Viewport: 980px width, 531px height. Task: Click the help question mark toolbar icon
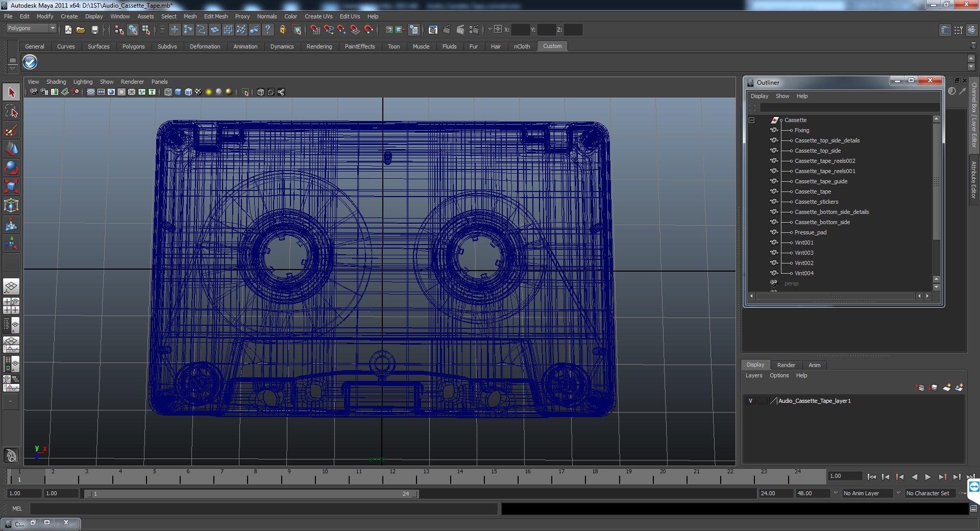tap(268, 30)
